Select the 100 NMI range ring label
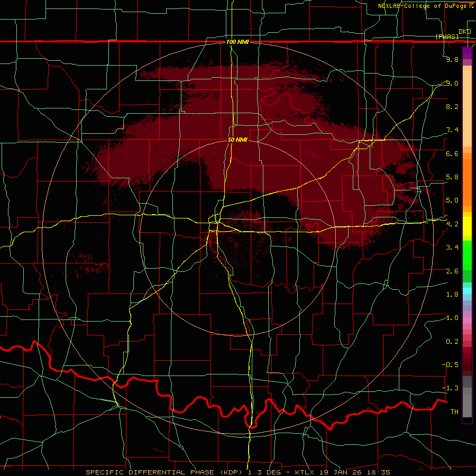Image resolution: width=476 pixels, height=476 pixels. pos(237,42)
